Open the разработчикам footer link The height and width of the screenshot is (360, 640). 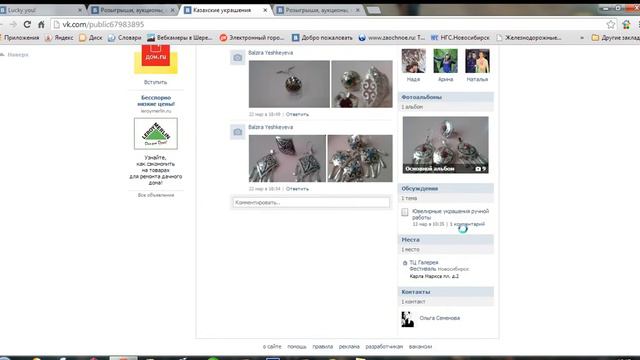(x=384, y=347)
